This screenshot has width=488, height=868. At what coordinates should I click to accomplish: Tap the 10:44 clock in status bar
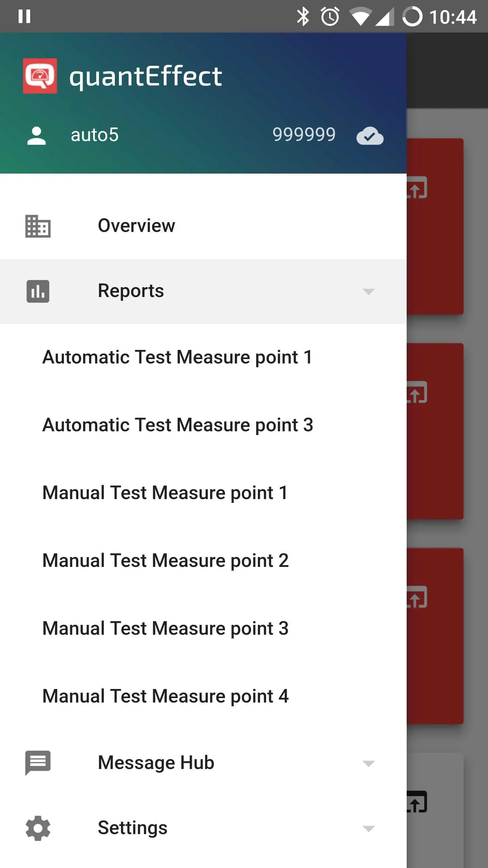[x=453, y=17]
